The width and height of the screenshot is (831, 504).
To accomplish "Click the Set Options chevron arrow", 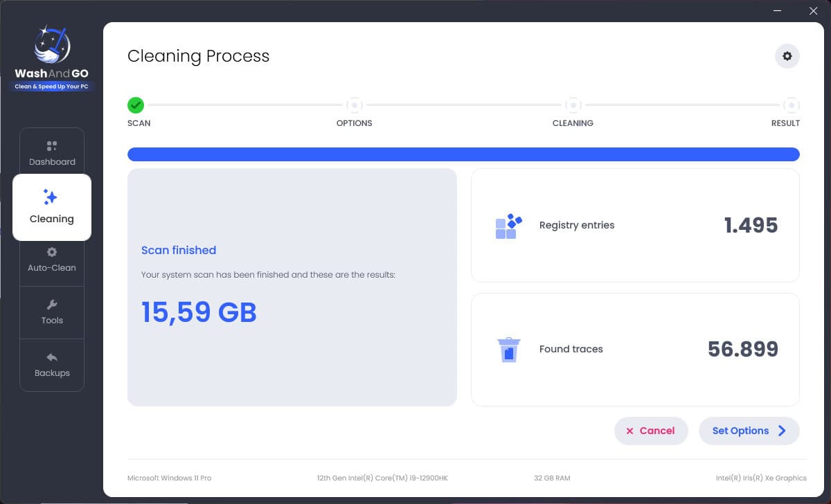I will [x=782, y=431].
